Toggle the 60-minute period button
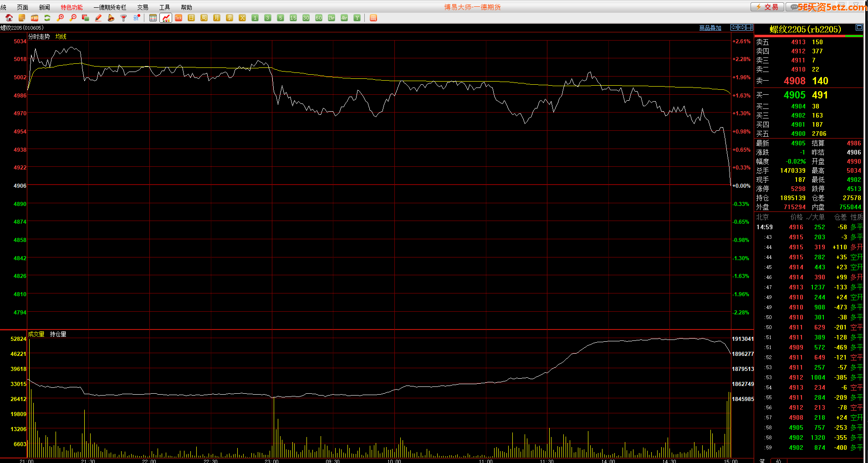The width and height of the screenshot is (868, 463). pyautogui.click(x=319, y=18)
